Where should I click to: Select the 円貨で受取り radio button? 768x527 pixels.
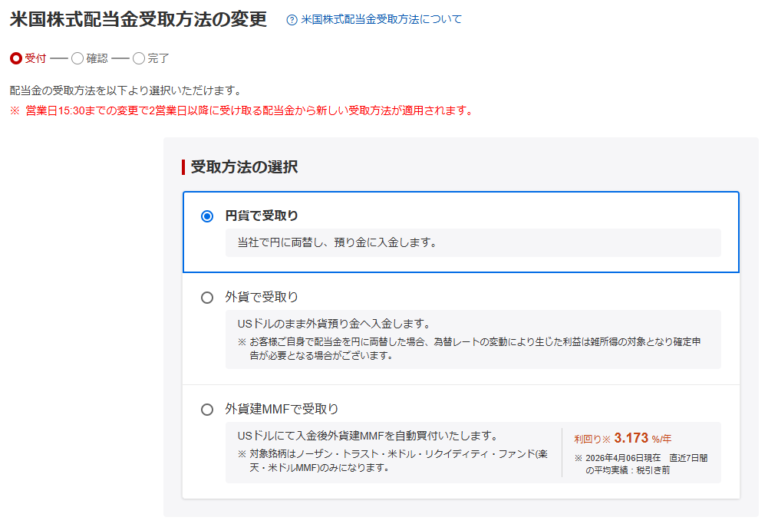click(x=207, y=216)
